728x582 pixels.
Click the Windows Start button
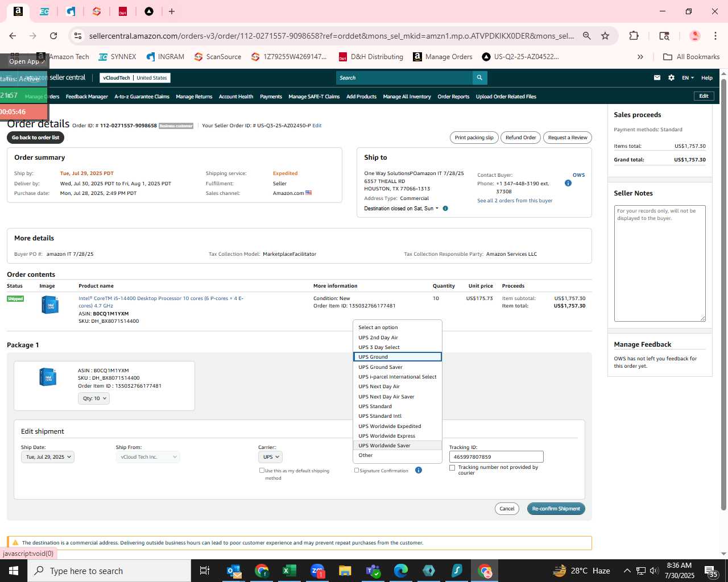tap(13, 571)
